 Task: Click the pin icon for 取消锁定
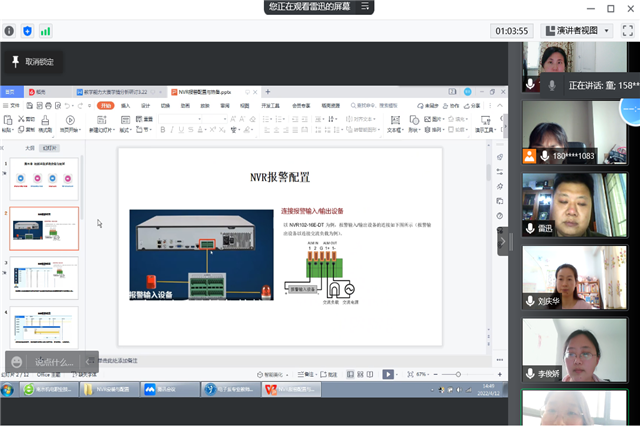coord(15,62)
